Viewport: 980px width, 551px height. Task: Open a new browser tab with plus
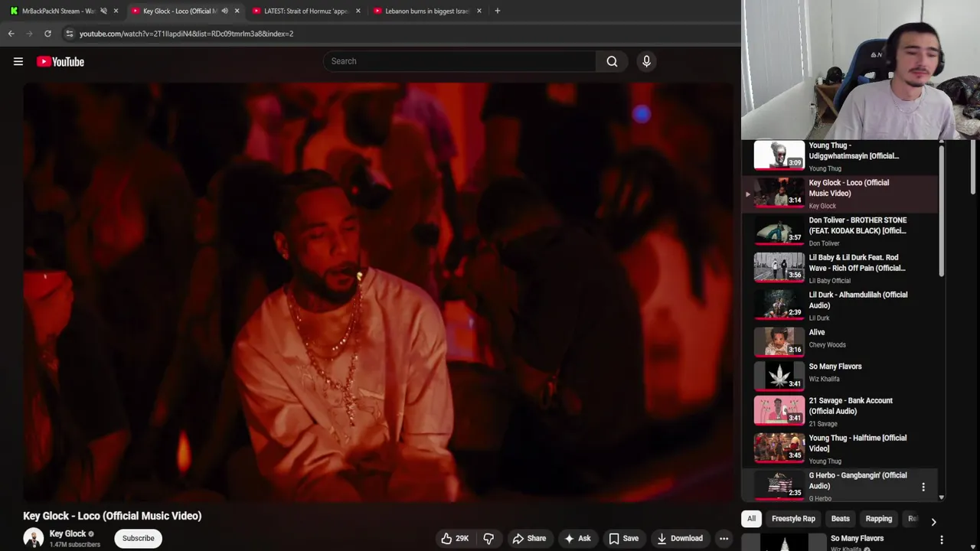tap(497, 11)
